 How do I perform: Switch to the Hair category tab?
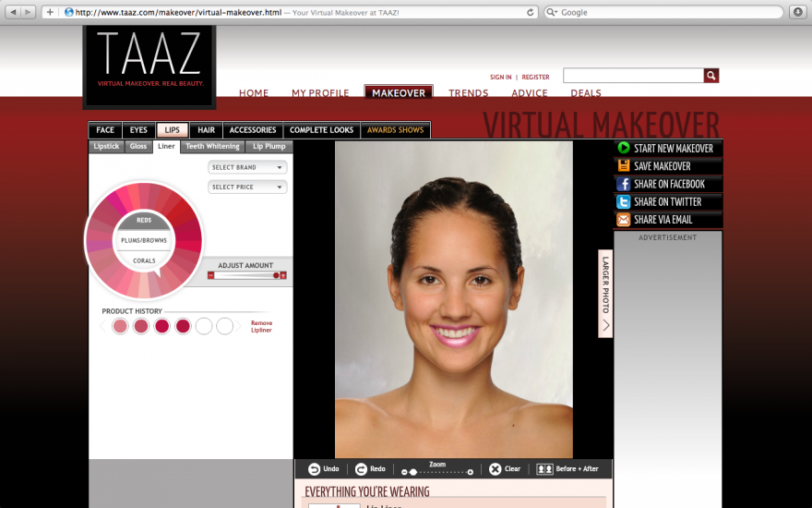click(x=206, y=130)
